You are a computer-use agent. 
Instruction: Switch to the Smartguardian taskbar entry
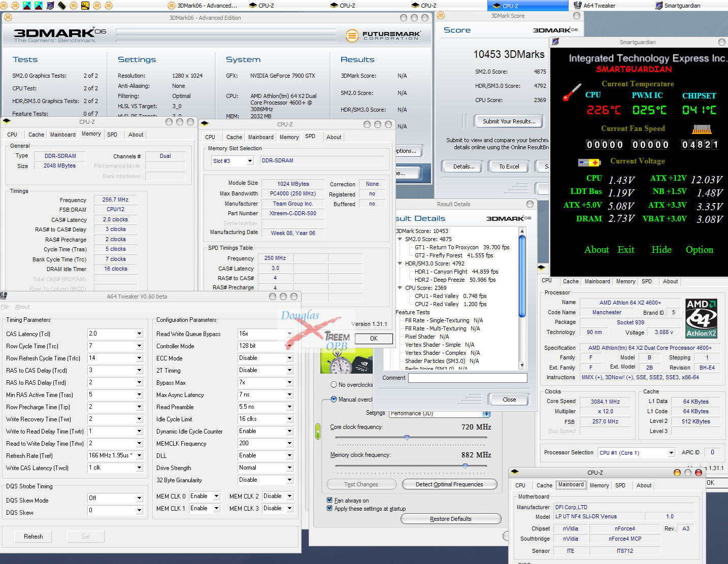point(677,6)
